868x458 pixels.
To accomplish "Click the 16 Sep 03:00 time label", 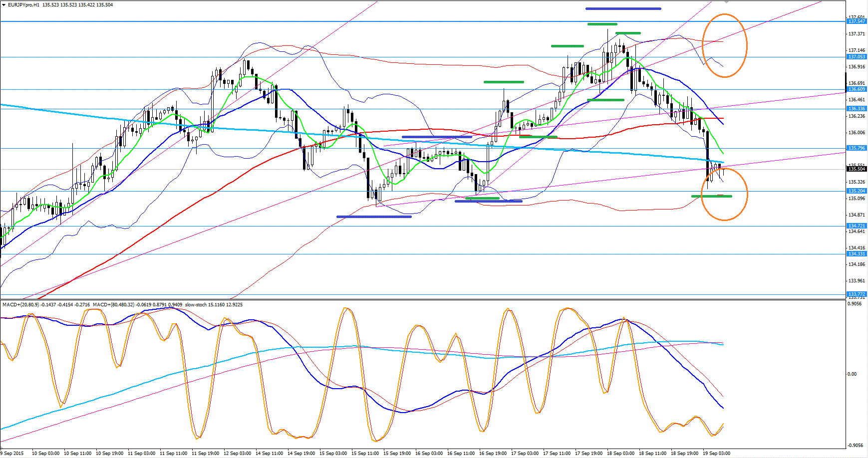I will pyautogui.click(x=429, y=454).
